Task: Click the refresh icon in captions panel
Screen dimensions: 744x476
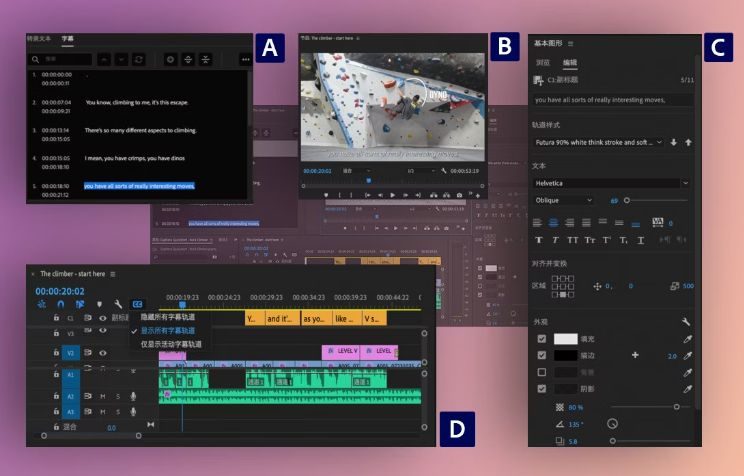Action: 138,60
